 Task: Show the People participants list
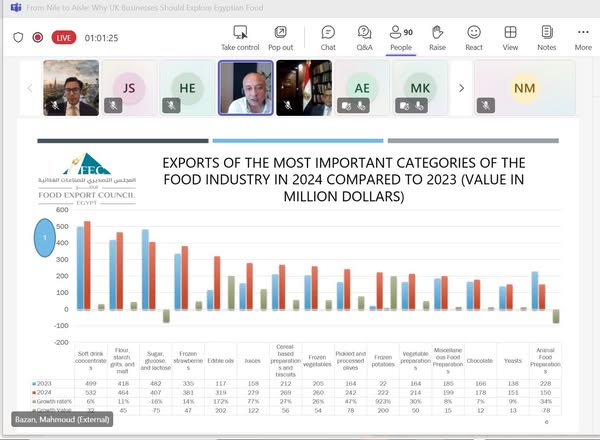[401, 37]
